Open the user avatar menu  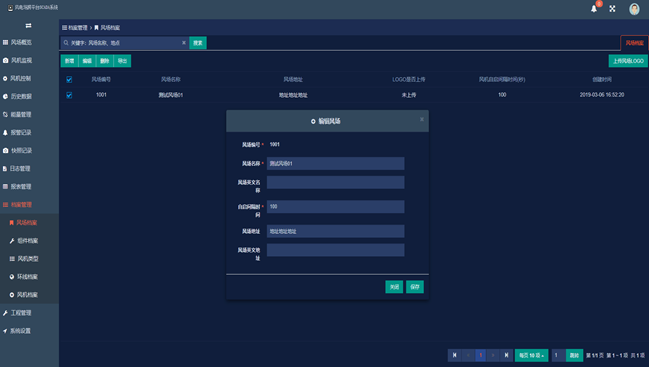tap(634, 9)
